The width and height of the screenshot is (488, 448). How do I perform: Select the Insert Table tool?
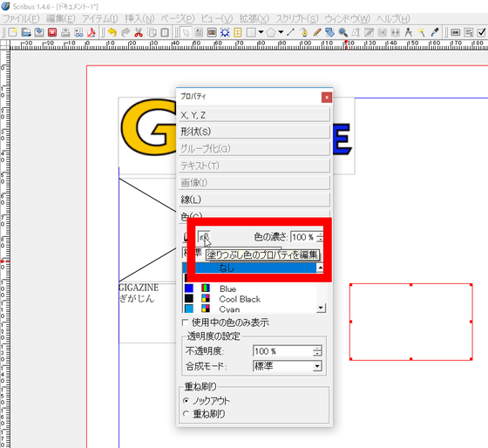[238, 32]
